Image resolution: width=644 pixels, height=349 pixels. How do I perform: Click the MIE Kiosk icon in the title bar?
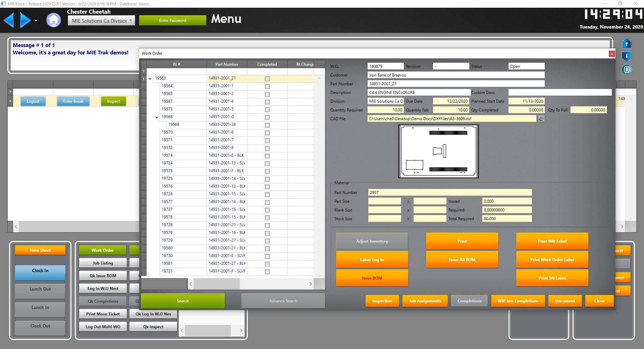(3, 4)
